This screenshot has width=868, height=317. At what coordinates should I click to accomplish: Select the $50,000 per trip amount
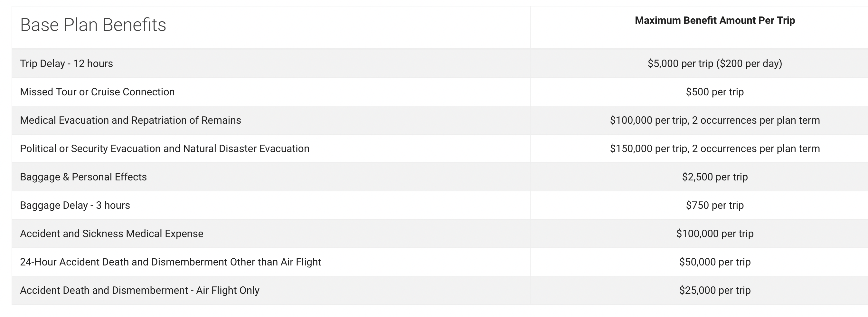coord(715,262)
